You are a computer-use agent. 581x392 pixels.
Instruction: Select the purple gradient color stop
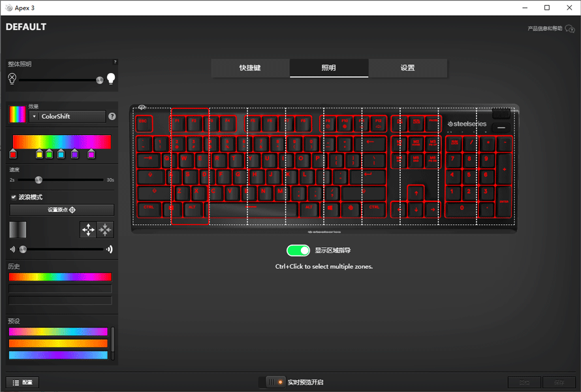coord(74,154)
